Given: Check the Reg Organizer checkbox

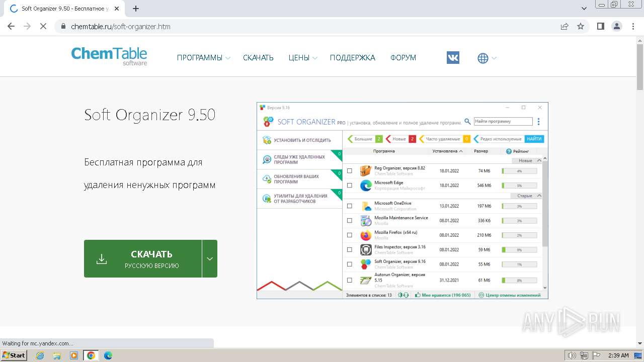Looking at the screenshot, I should [350, 171].
